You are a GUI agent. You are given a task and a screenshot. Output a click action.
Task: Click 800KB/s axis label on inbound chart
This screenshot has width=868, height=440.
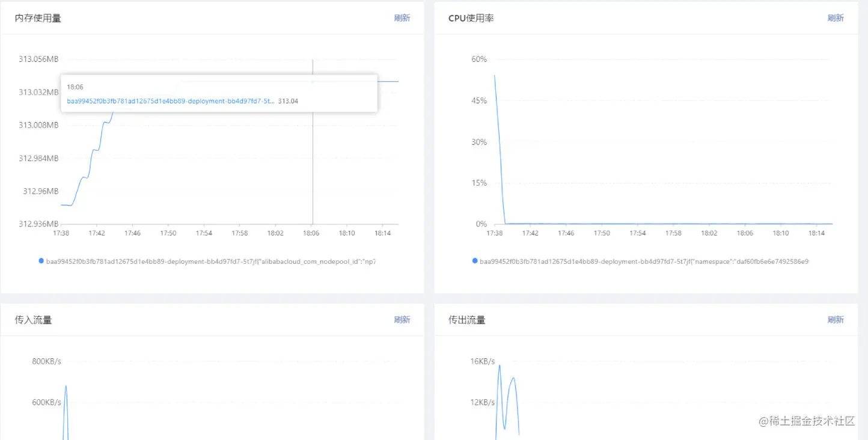[x=46, y=361]
